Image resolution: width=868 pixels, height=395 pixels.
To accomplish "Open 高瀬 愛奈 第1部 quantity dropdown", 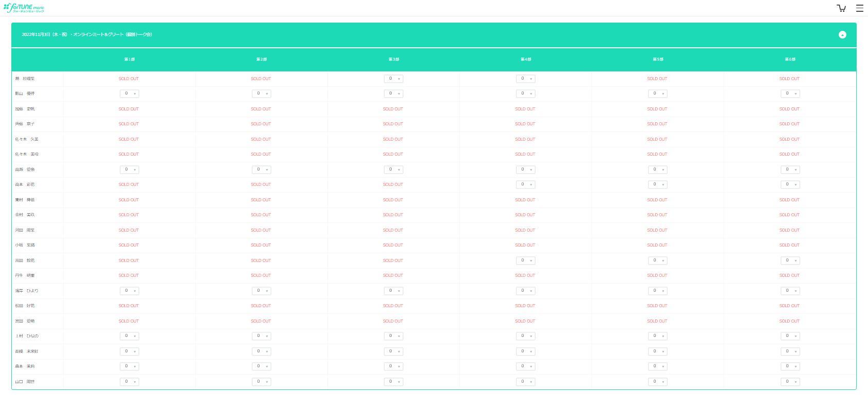I will coord(130,170).
